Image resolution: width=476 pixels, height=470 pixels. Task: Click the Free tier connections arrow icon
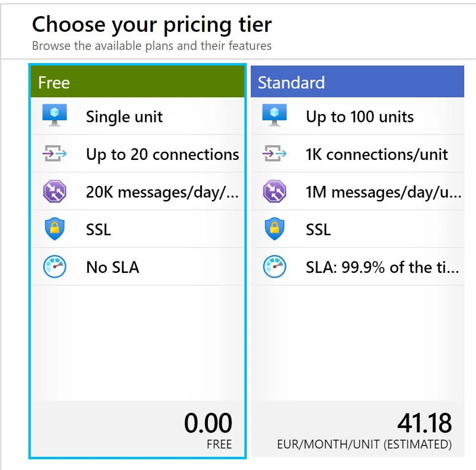coord(55,154)
